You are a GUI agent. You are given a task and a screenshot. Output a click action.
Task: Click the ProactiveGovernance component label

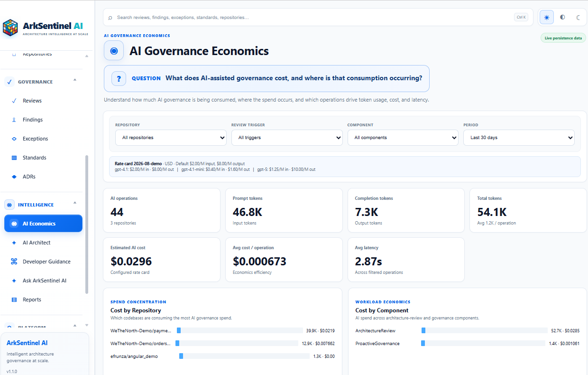[377, 343]
